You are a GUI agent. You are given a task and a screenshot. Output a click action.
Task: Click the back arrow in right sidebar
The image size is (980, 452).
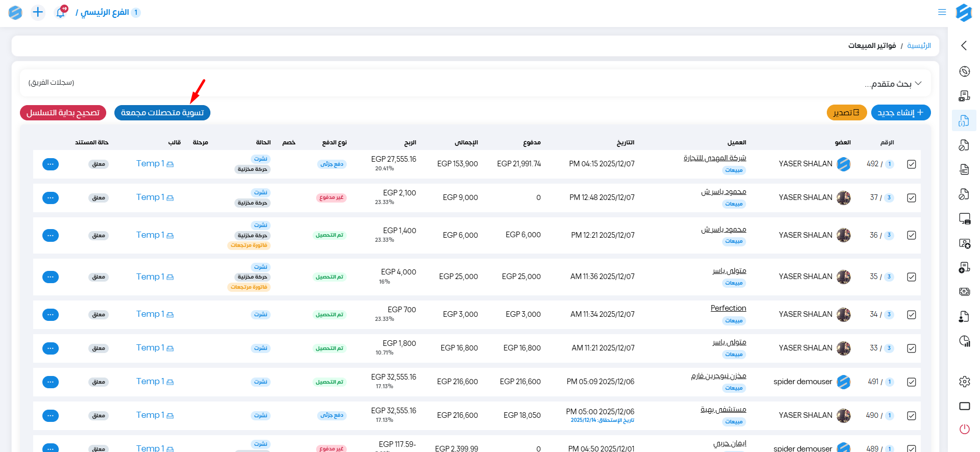(964, 45)
